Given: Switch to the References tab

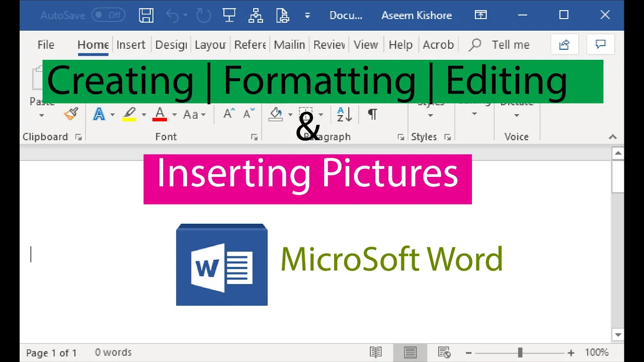Looking at the screenshot, I should click(250, 45).
